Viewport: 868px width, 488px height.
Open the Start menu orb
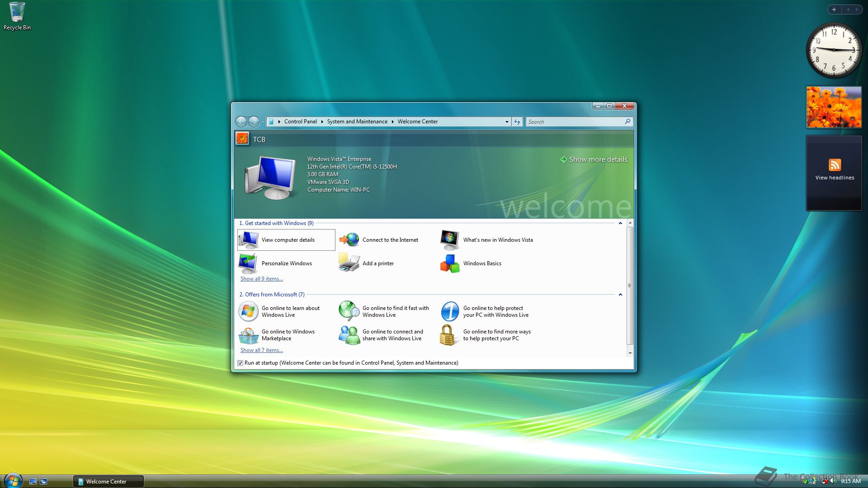point(13,481)
